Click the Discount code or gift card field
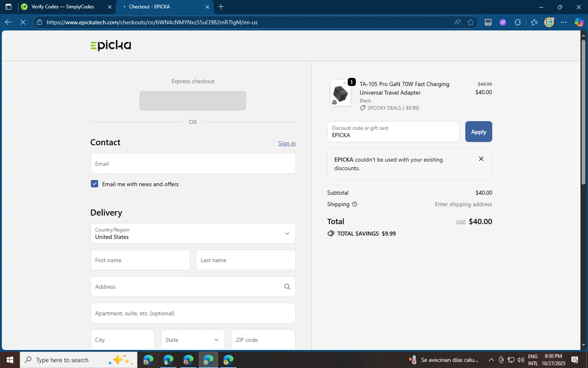Viewport: 588px width, 368px height. click(393, 132)
